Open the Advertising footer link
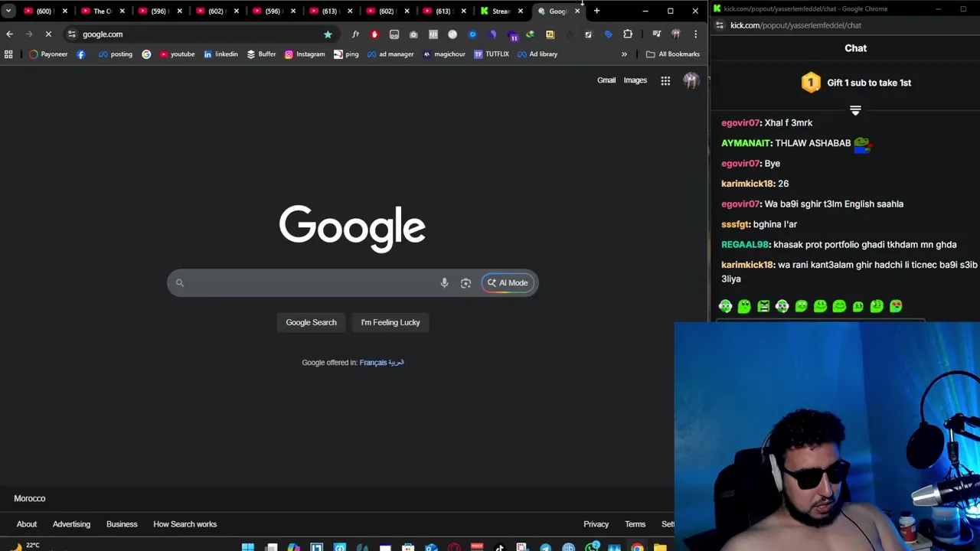Viewport: 980px width, 551px height. click(x=71, y=524)
